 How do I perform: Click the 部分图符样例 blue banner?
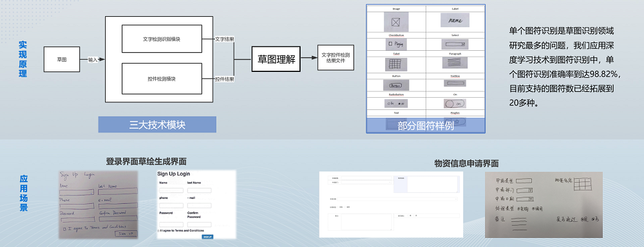tap(426, 125)
